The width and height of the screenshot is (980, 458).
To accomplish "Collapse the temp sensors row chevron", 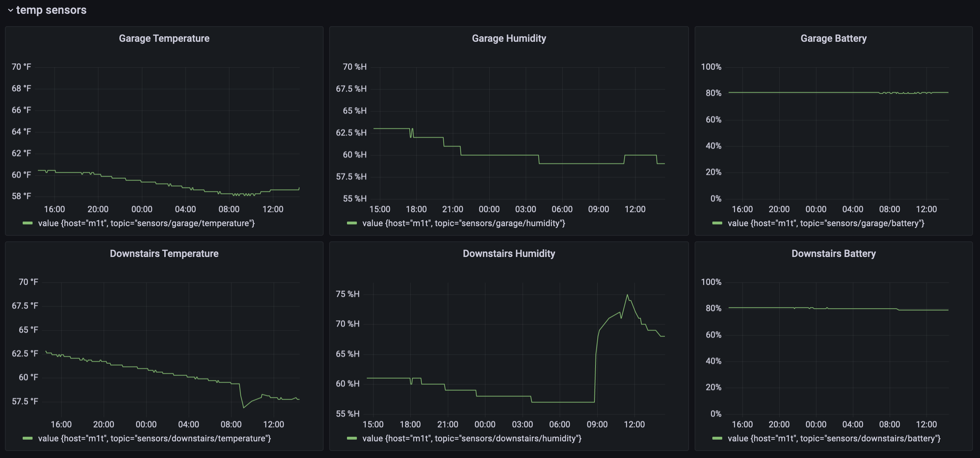I will pyautogui.click(x=10, y=10).
